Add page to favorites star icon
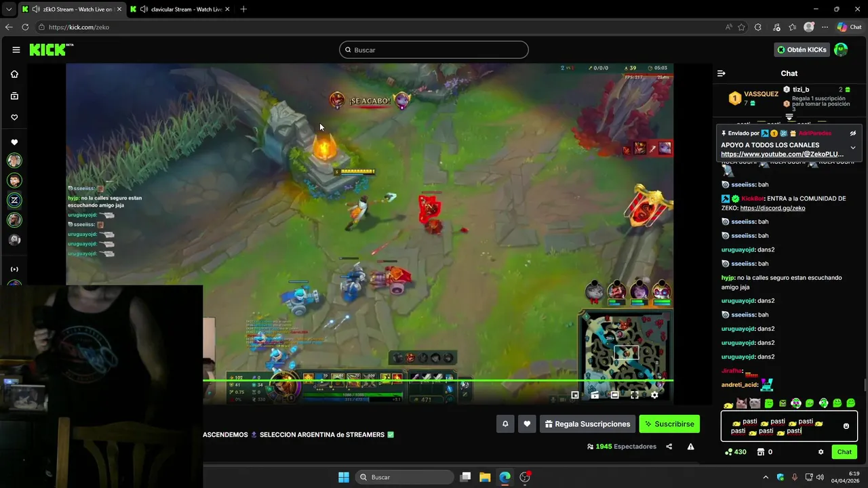The image size is (868, 488). [741, 27]
